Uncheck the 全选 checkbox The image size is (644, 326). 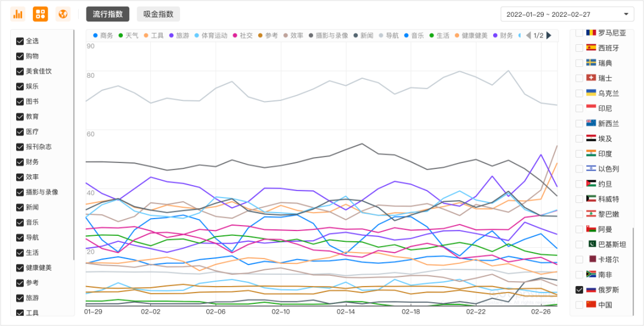(20, 41)
